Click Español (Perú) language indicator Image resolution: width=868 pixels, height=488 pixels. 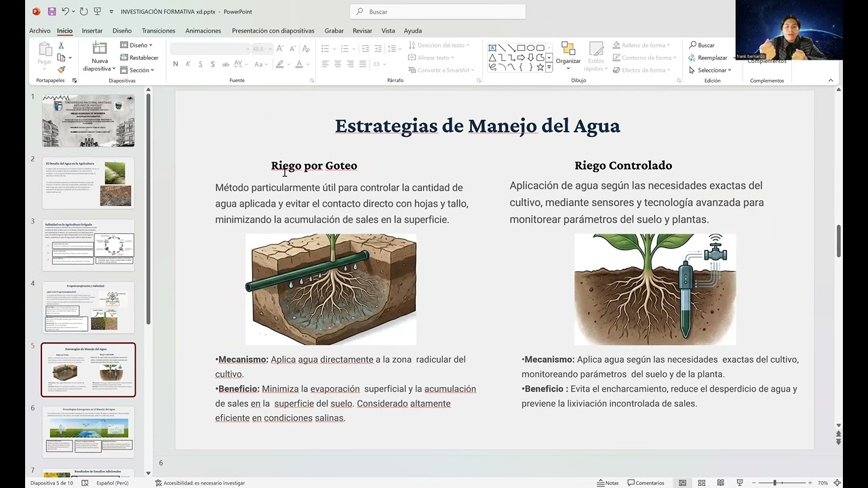coord(113,483)
